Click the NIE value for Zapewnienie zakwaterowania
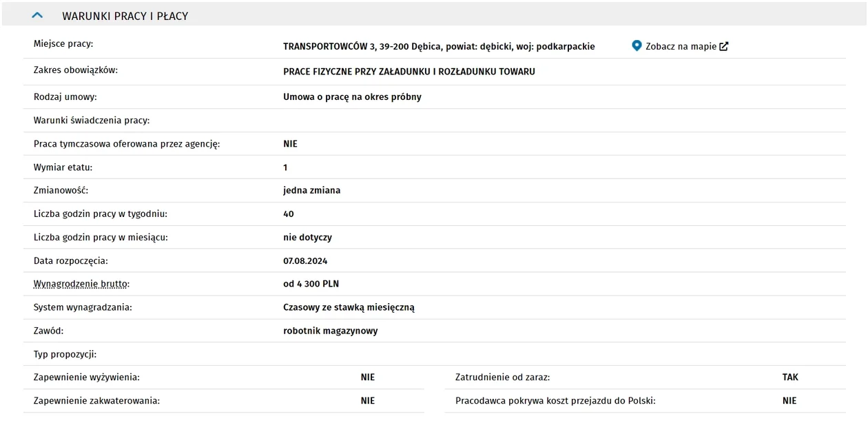The height and width of the screenshot is (423, 868). [368, 401]
